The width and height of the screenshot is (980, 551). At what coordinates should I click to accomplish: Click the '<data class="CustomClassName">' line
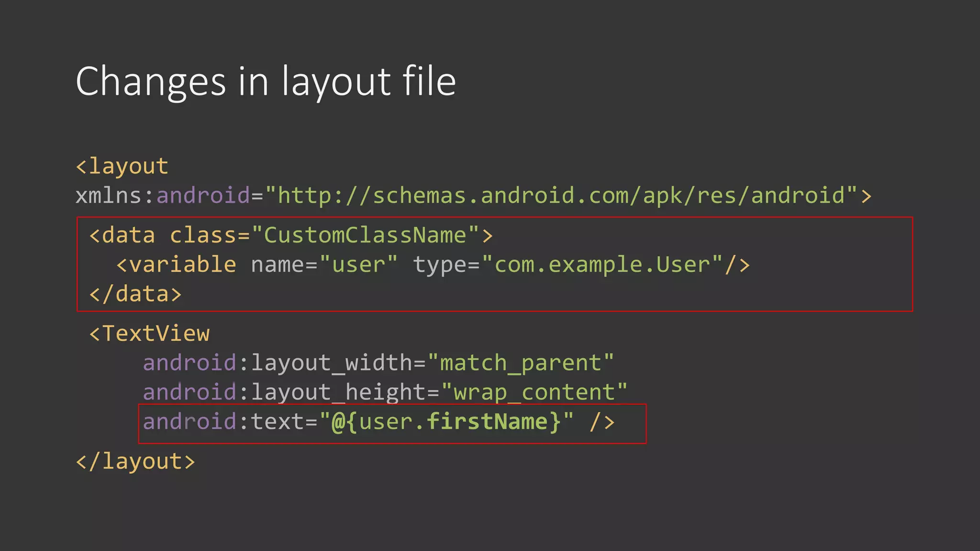click(291, 236)
